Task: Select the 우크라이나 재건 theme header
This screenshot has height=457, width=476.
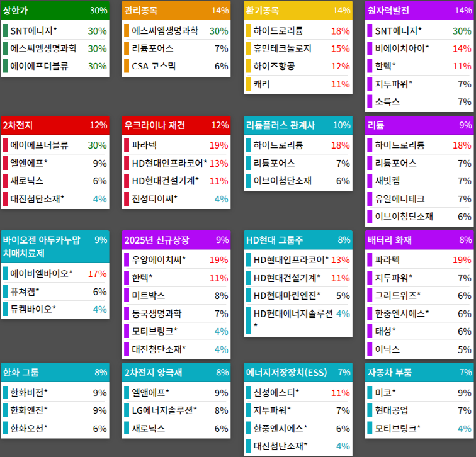Action: click(x=176, y=125)
